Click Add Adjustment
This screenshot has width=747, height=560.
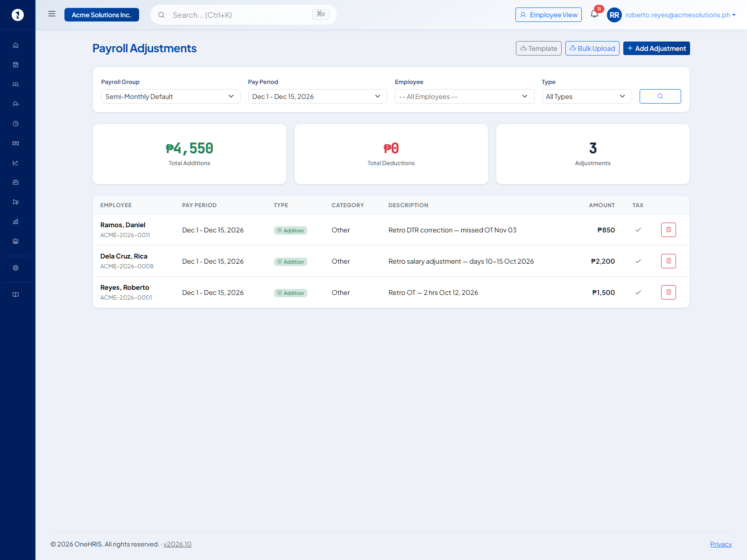pyautogui.click(x=656, y=48)
